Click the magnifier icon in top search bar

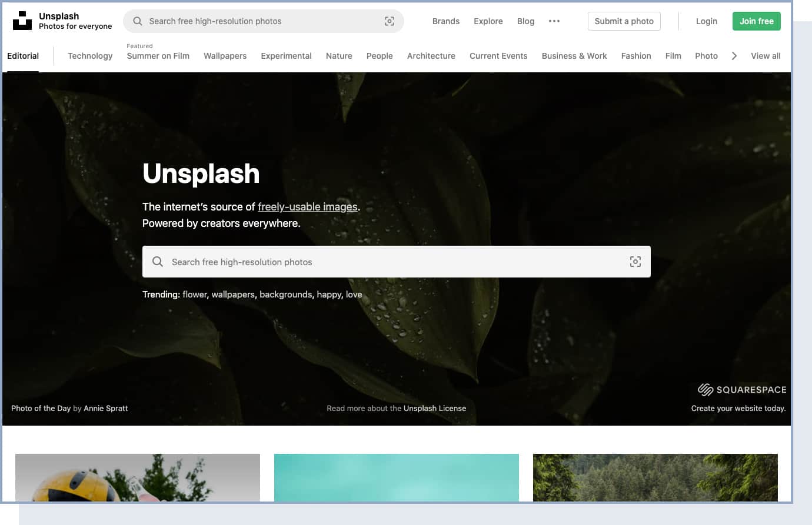pos(138,21)
